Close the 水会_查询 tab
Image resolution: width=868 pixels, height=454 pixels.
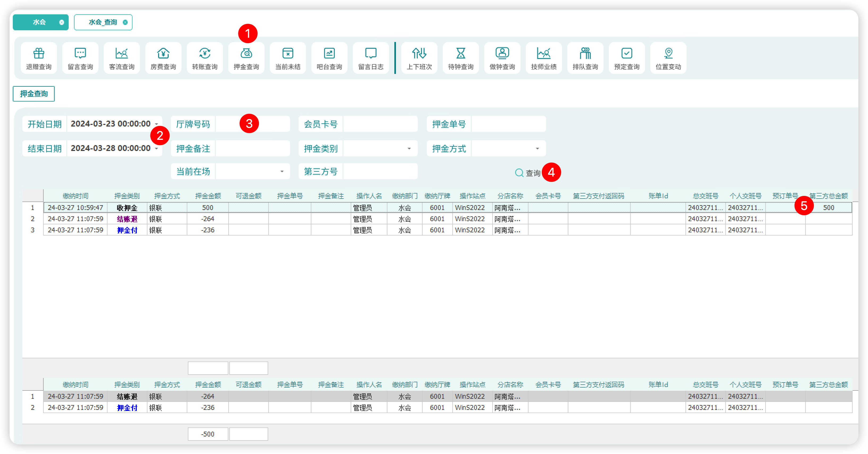[x=125, y=22]
